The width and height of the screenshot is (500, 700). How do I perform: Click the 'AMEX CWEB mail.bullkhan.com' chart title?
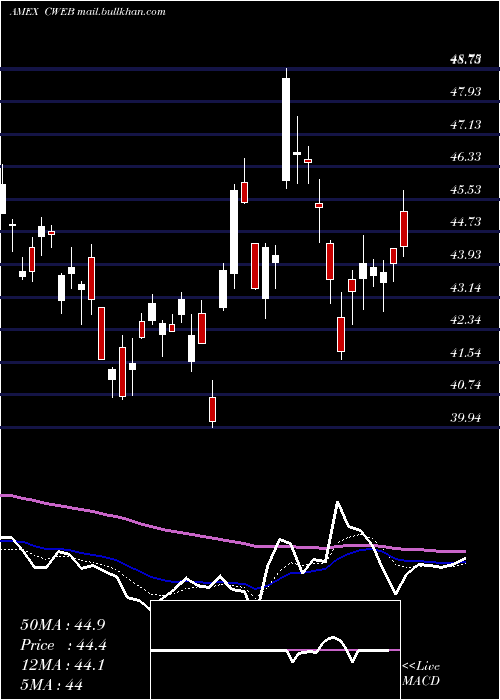click(88, 12)
